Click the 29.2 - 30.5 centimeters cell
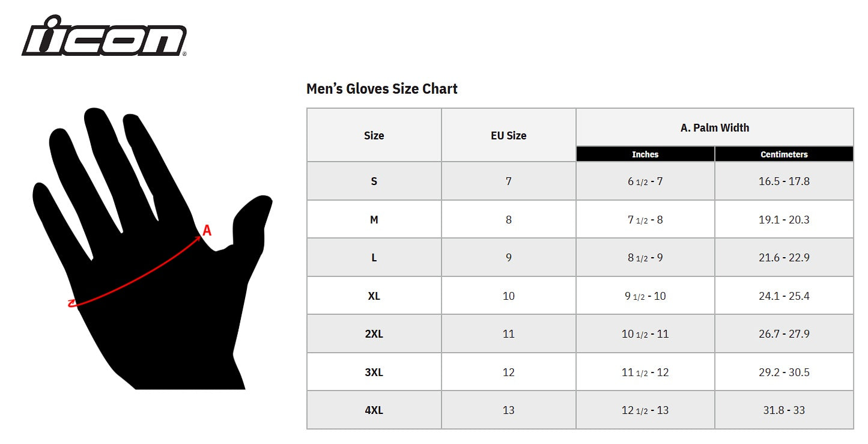This screenshot has width=868, height=444. point(784,372)
